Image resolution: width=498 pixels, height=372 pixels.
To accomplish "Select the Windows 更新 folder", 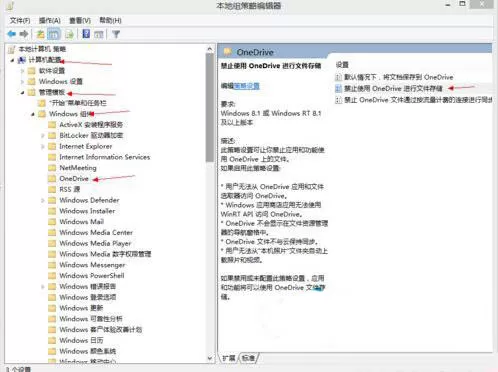I will click(x=81, y=308).
